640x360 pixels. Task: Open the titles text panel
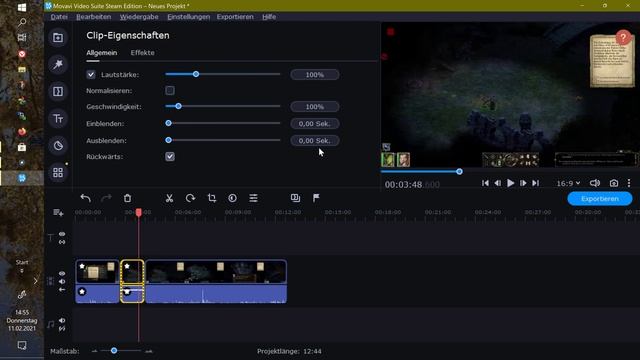pyautogui.click(x=58, y=119)
